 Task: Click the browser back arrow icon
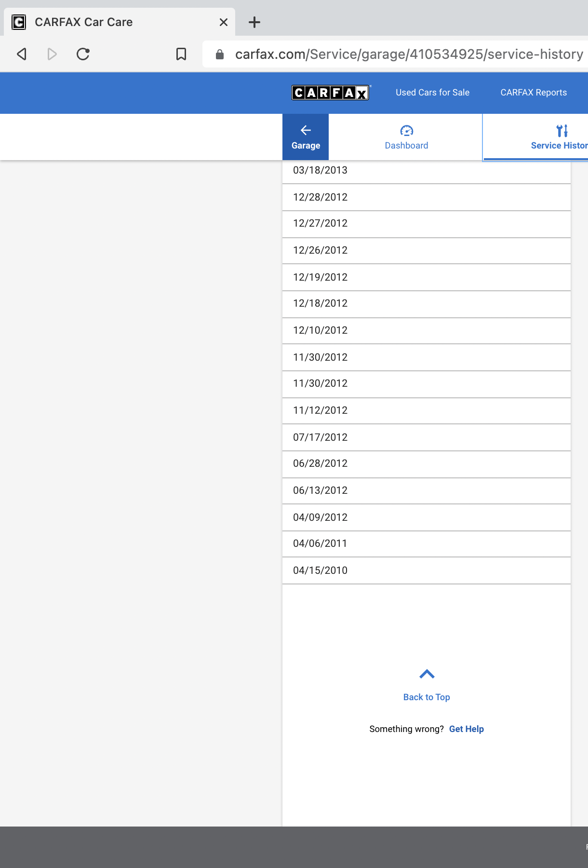pyautogui.click(x=22, y=54)
